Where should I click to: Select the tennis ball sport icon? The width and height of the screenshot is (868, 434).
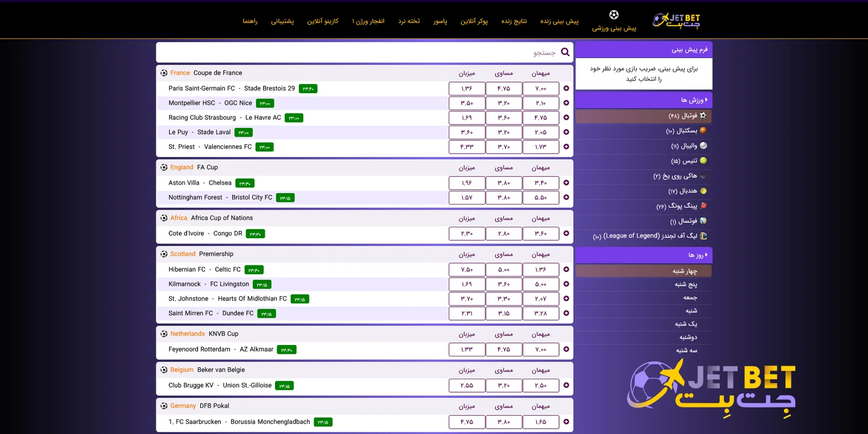[703, 161]
